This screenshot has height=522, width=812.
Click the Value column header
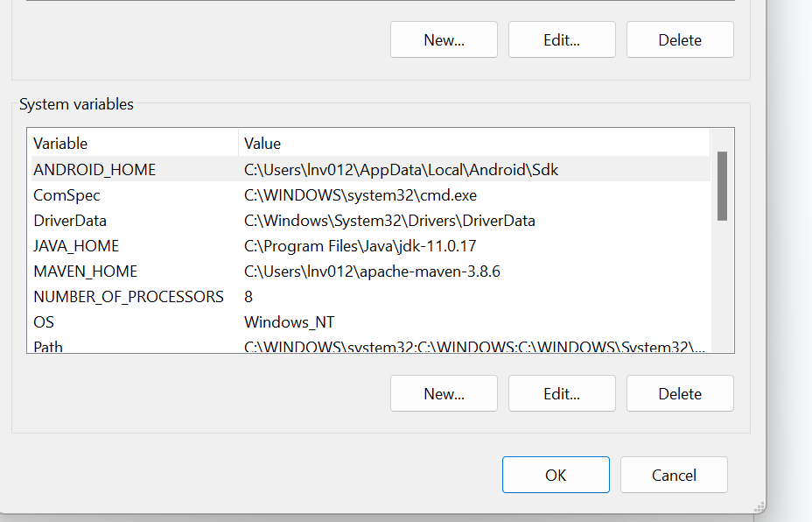pos(472,143)
